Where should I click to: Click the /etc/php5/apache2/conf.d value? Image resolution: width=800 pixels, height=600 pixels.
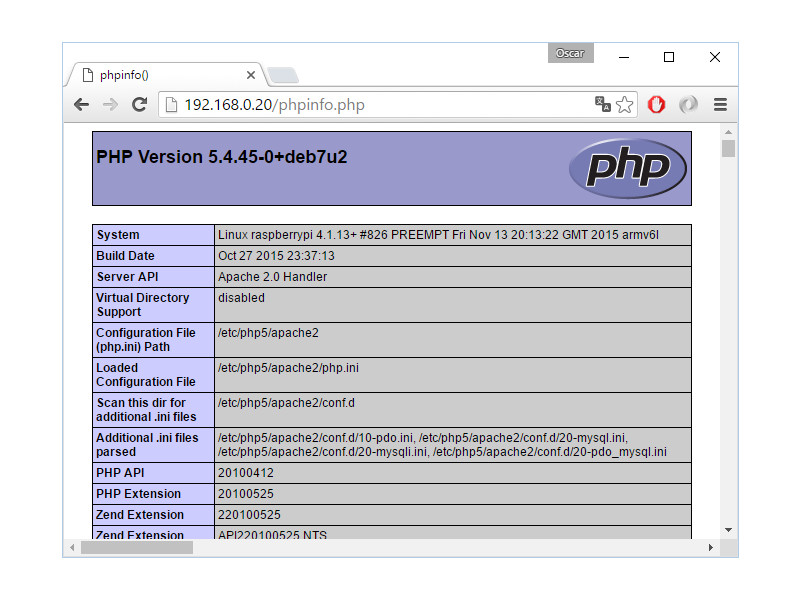(x=286, y=403)
